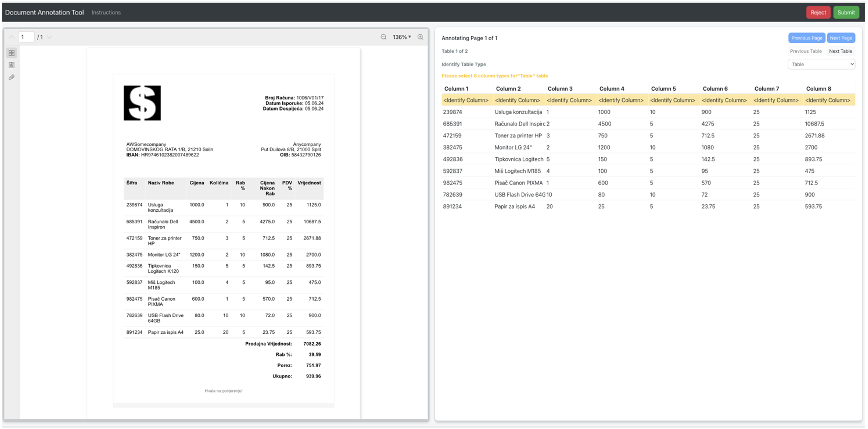Click the Next Page button

841,38
